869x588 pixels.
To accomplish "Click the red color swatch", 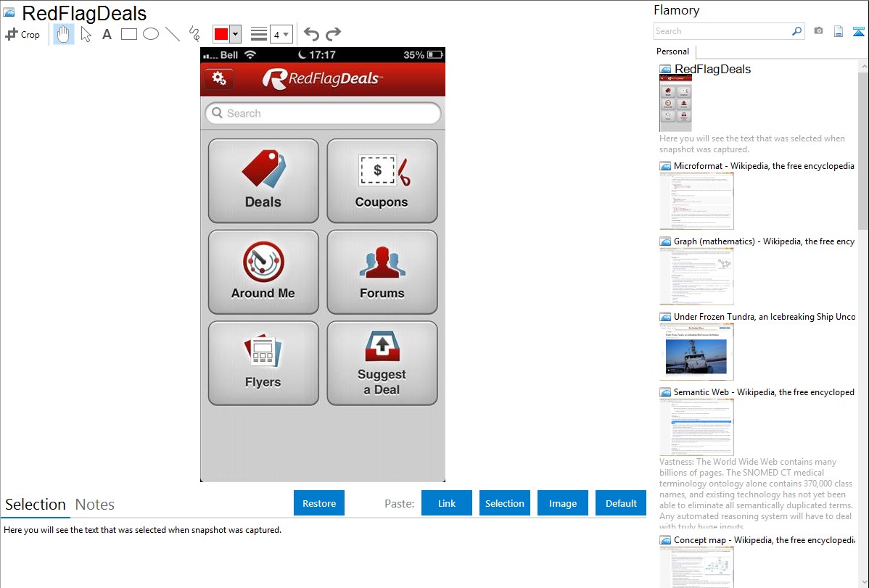I will (x=221, y=34).
